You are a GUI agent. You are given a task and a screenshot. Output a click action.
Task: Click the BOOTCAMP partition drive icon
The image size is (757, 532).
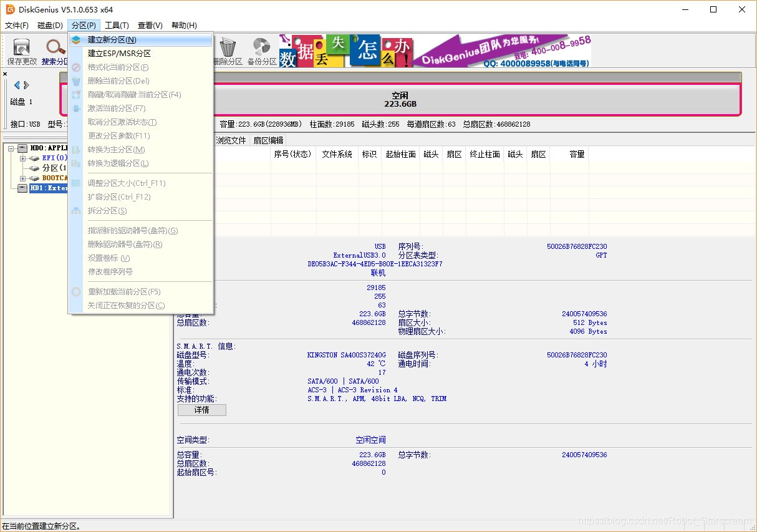34,178
